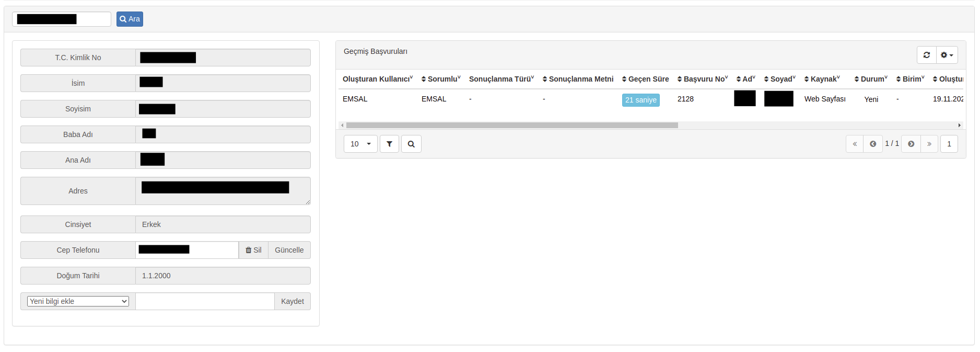Click the horizontal table scrollbar thumb
The image size is (980, 352).
(512, 126)
